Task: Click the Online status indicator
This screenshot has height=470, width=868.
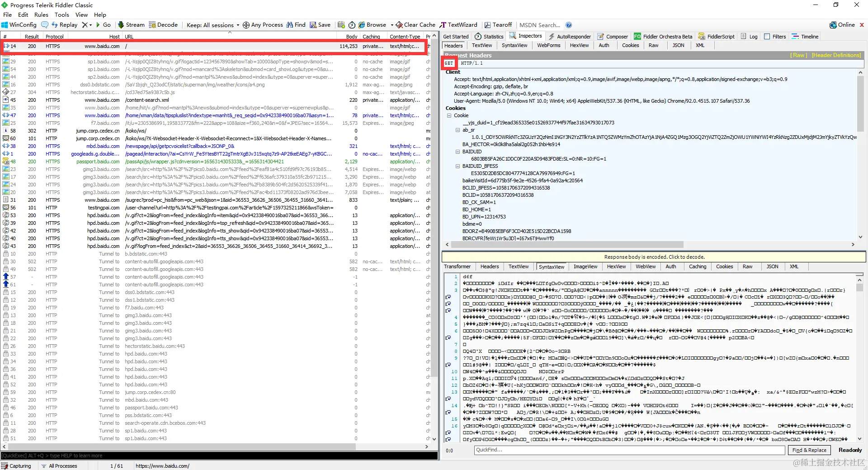Action: pos(842,25)
